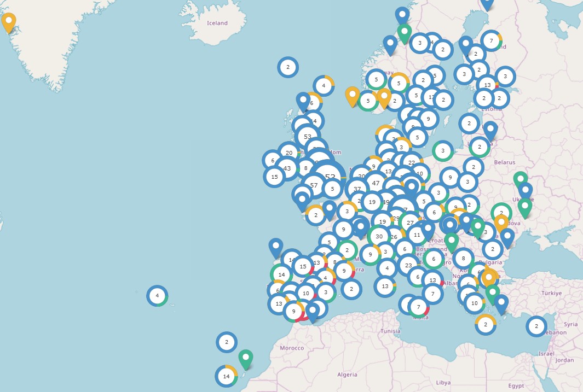Viewport: 583px width, 392px height.
Task: Open the green cluster of 3 in the Baltic Sea
Action: pyautogui.click(x=442, y=150)
